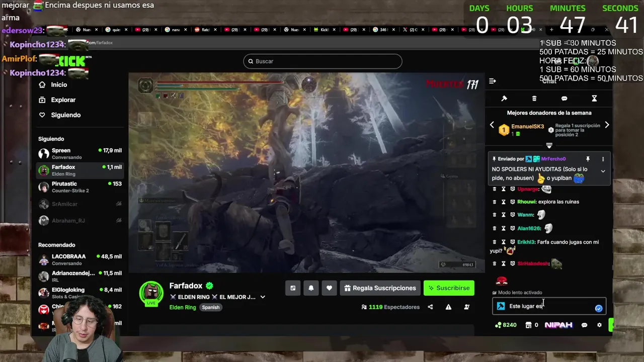Open moderator hammer tool above chat

504,99
